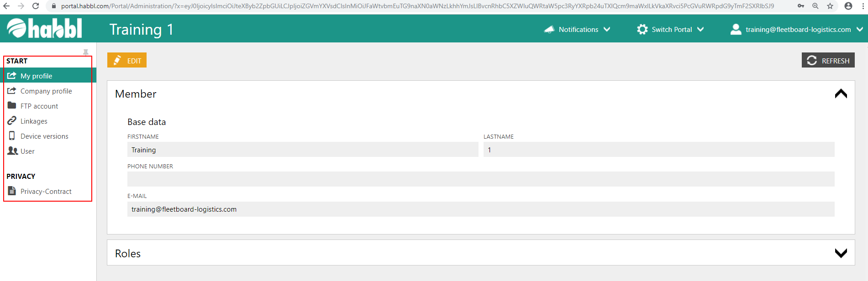868x281 pixels.
Task: Click the E-MAIL input field
Action: (x=480, y=209)
